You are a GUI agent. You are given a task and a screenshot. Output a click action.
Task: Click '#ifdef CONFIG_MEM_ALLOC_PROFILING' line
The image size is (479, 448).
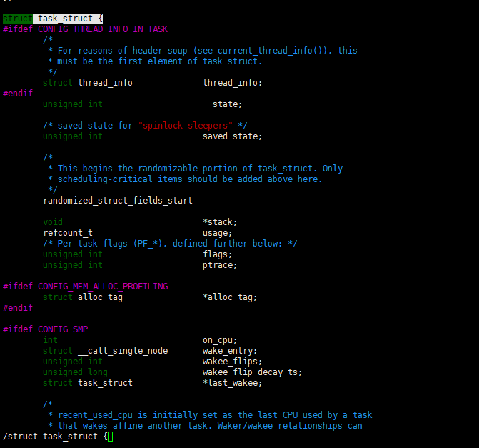click(86, 287)
